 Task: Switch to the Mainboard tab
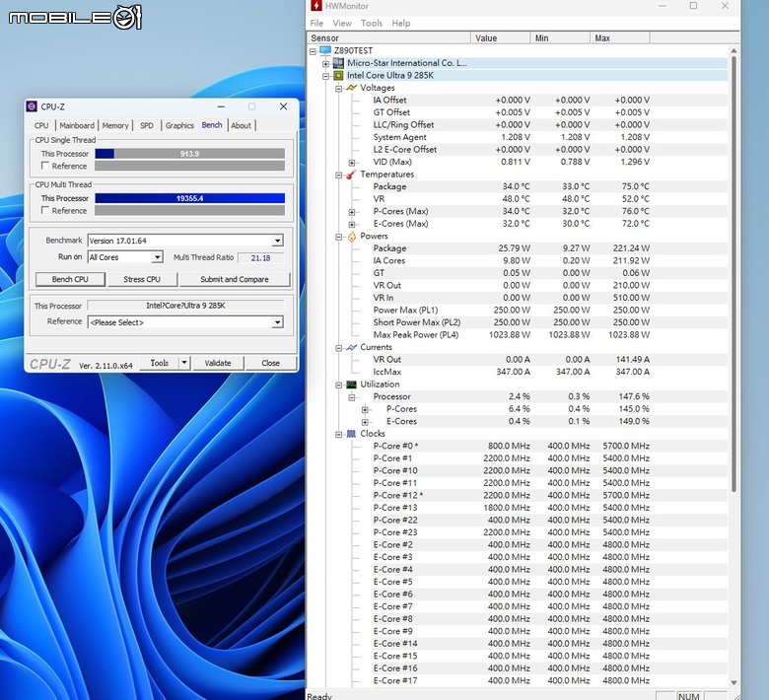[x=77, y=125]
